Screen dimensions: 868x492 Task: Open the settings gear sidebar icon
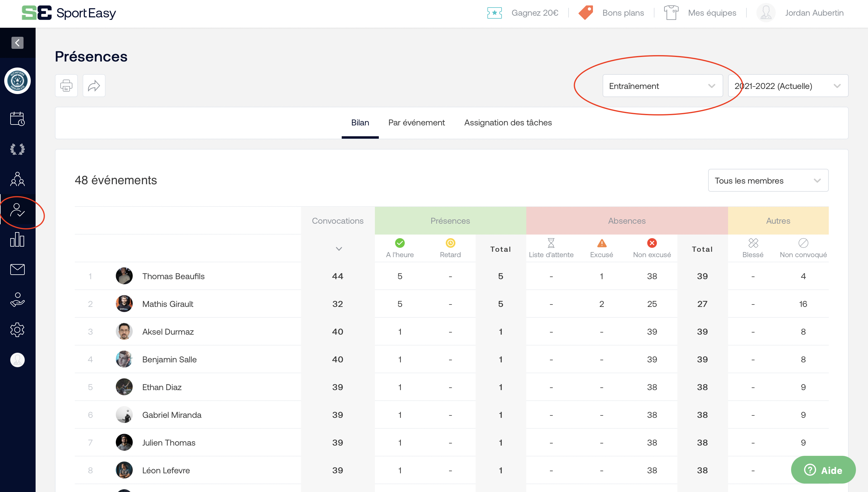[x=17, y=330]
